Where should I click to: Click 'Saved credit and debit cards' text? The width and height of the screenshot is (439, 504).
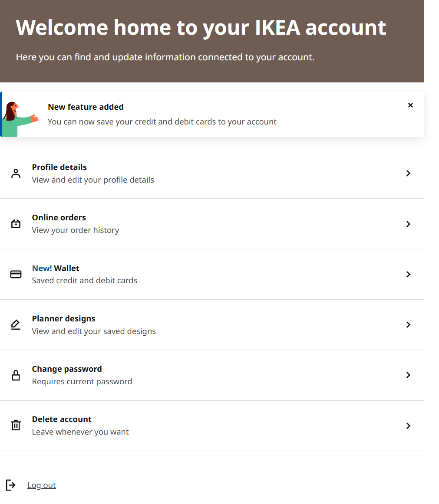coord(84,281)
